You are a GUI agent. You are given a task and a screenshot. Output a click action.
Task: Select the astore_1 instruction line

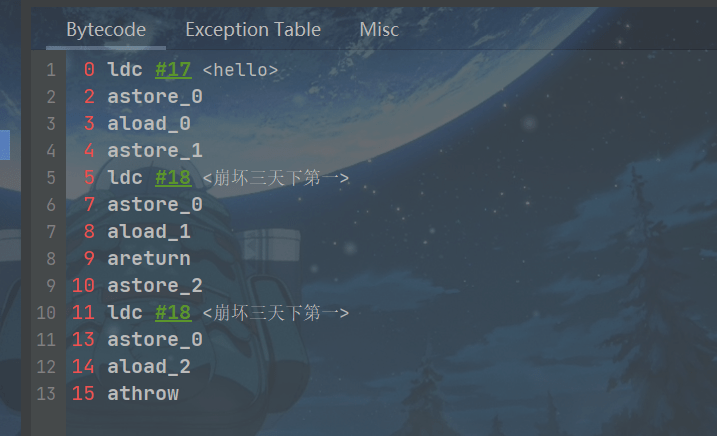click(x=154, y=151)
